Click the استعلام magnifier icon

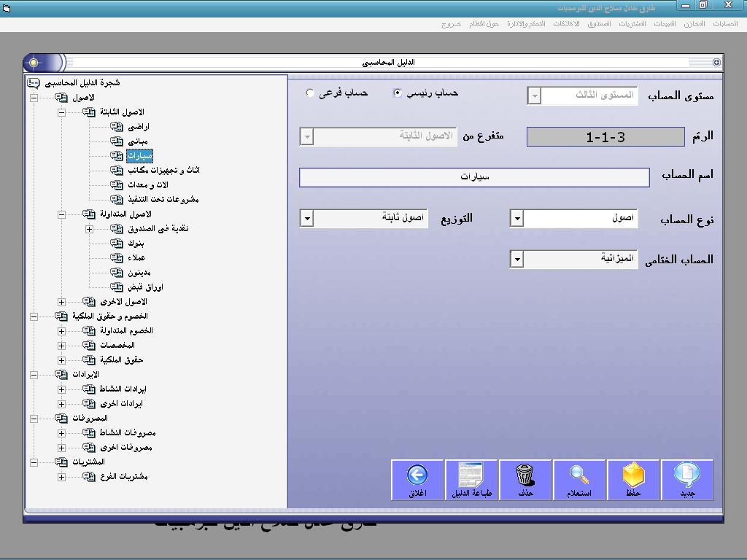click(x=579, y=475)
